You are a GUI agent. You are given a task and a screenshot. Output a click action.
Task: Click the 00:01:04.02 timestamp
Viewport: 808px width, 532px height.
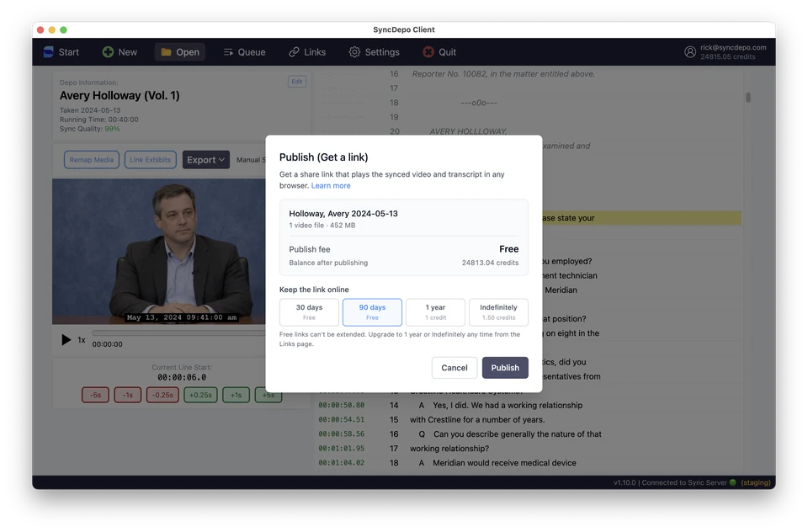coord(341,463)
